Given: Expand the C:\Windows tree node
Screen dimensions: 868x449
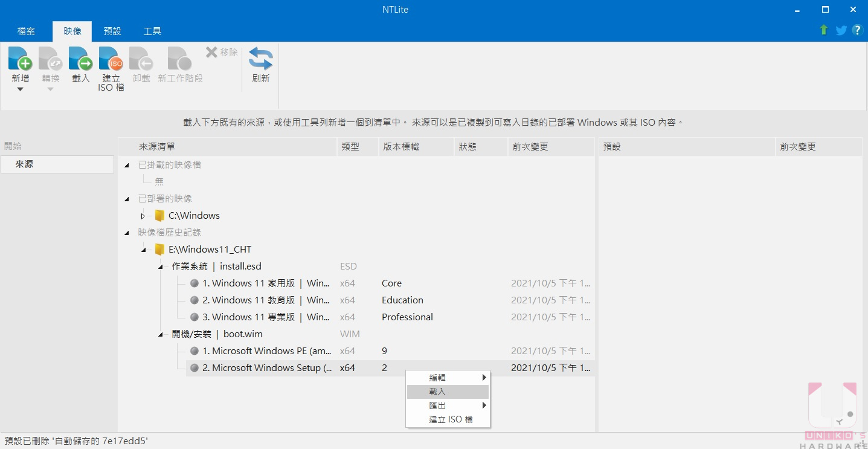Looking at the screenshot, I should pyautogui.click(x=143, y=216).
